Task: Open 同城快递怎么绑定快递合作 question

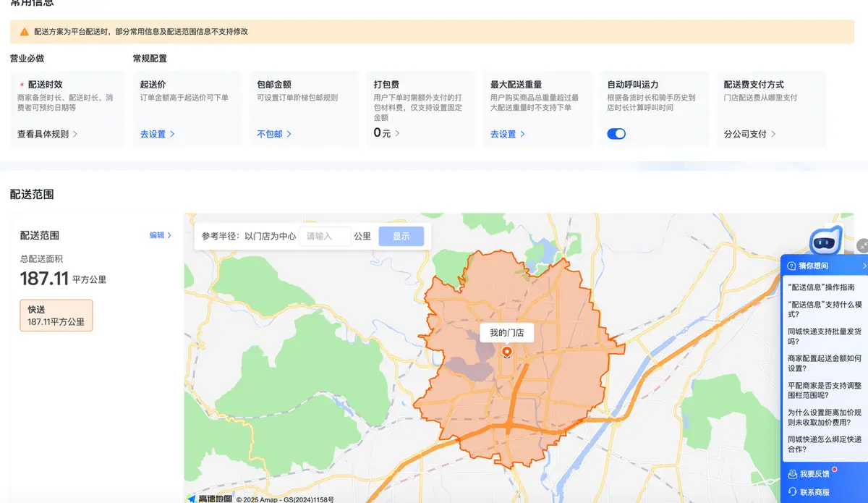Action: tap(825, 444)
